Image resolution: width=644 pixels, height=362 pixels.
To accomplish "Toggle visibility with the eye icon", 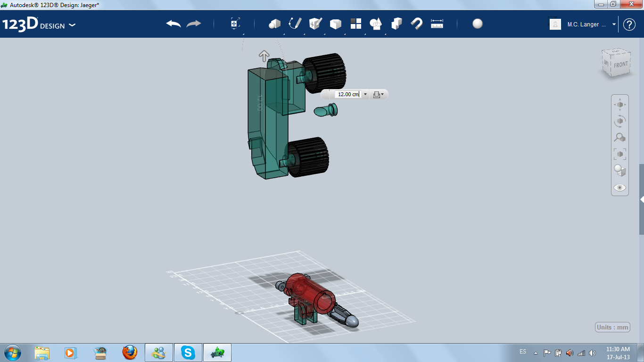I will [619, 188].
